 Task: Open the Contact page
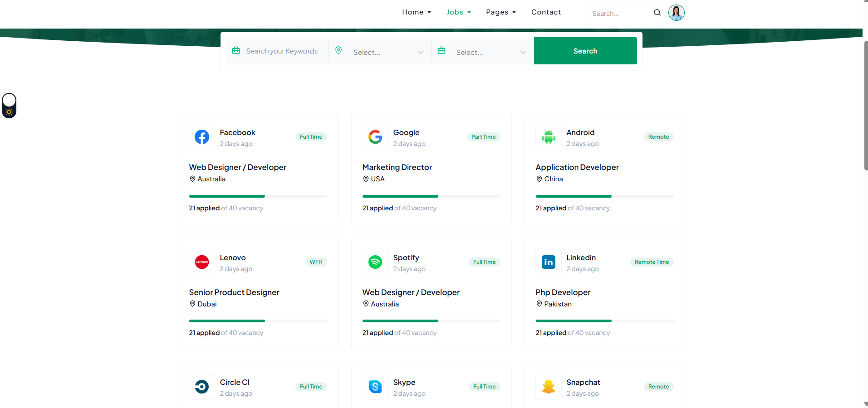tap(546, 12)
